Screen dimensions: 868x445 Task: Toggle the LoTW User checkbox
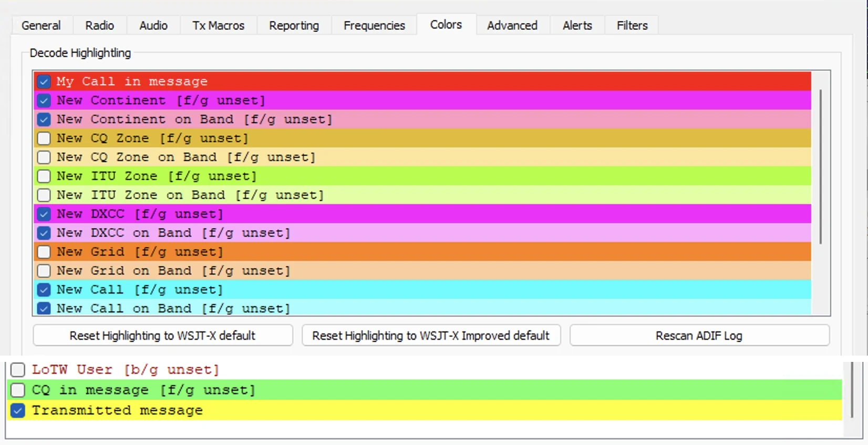tap(18, 370)
